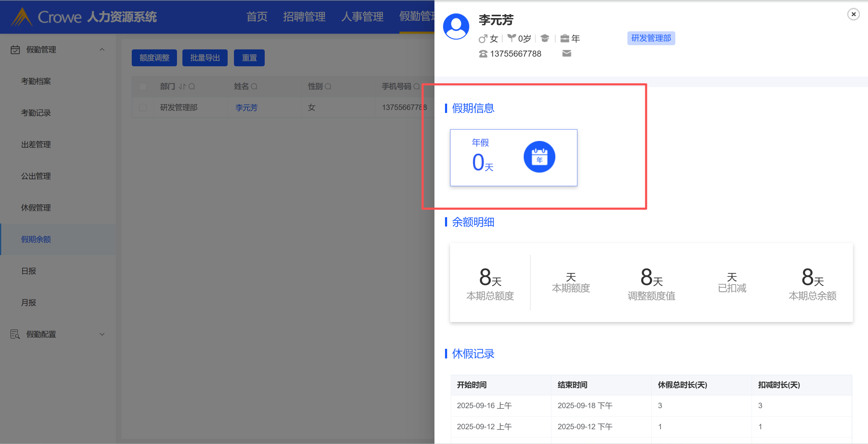Open the 招聘管理 top menu

(304, 17)
